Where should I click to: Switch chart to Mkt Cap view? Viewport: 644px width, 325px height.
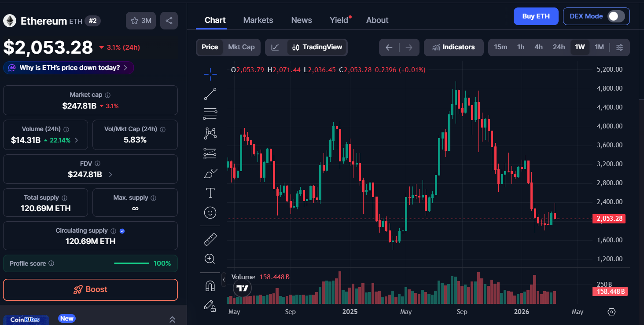pos(241,47)
